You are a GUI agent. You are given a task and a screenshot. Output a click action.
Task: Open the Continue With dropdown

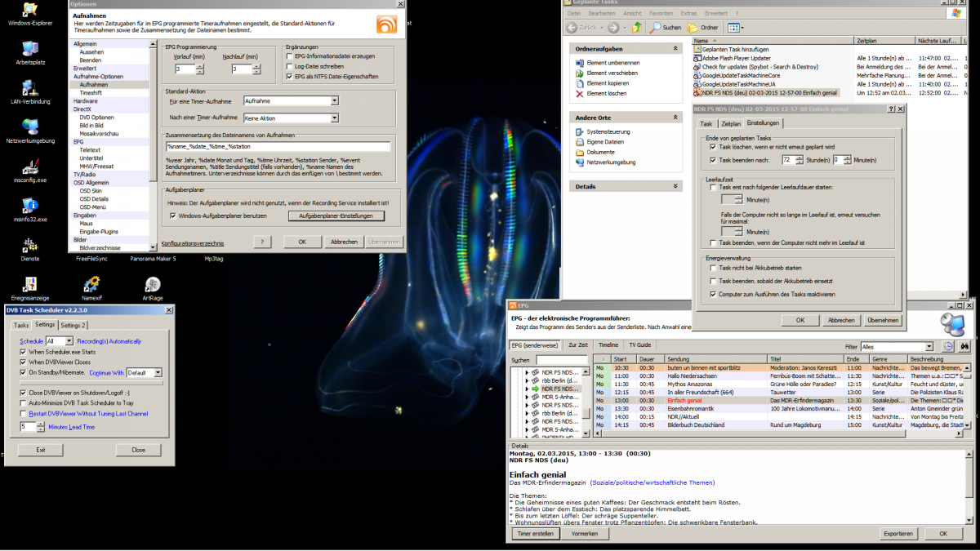tap(156, 372)
